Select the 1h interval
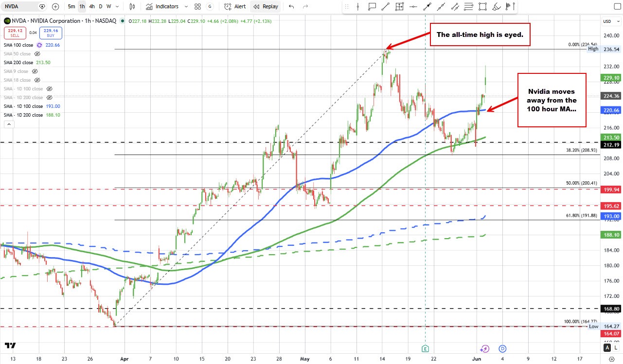 pos(82,7)
